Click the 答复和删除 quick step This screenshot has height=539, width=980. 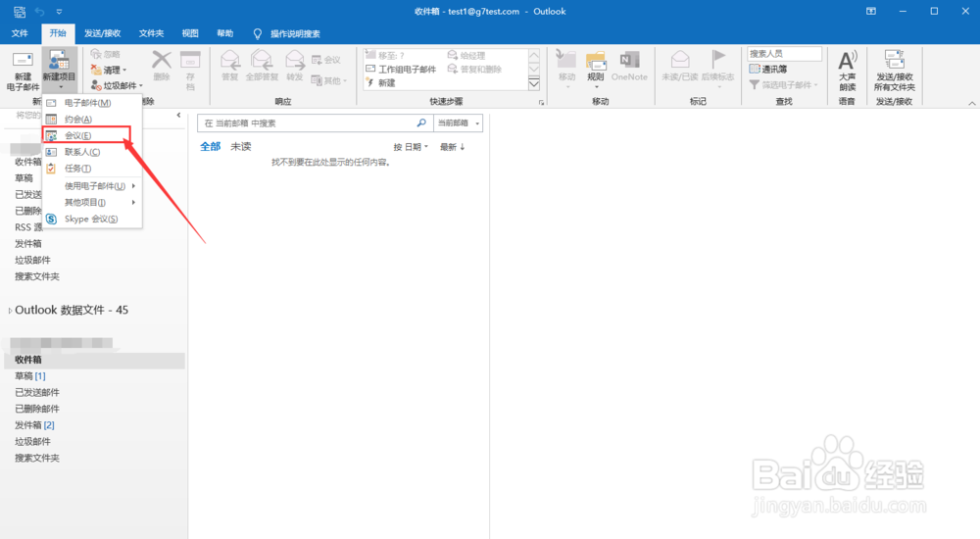(475, 69)
